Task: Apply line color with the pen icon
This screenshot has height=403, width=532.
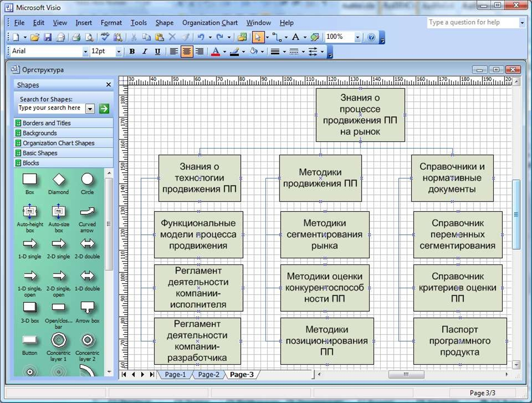Action: point(234,52)
